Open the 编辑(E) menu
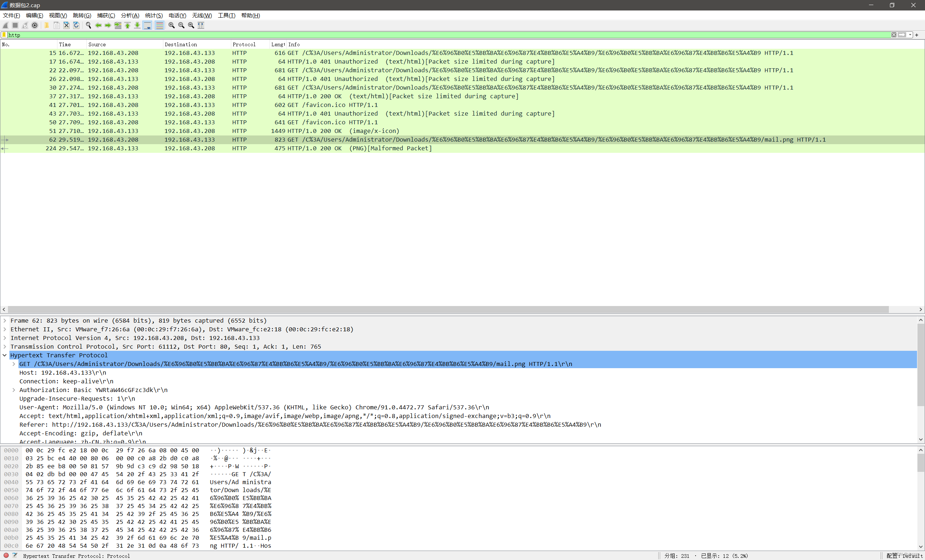This screenshot has width=925, height=560. (35, 16)
